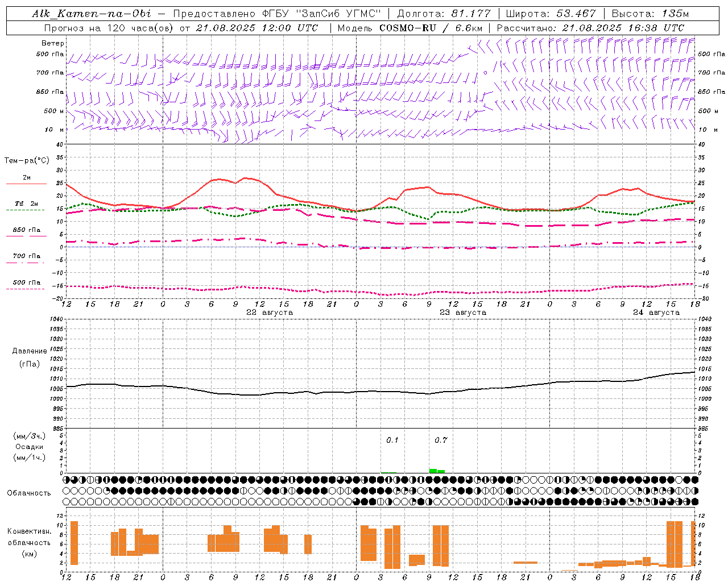728x582 pixels.
Task: Click the Облачность cloud cover label
Action: (x=29, y=493)
